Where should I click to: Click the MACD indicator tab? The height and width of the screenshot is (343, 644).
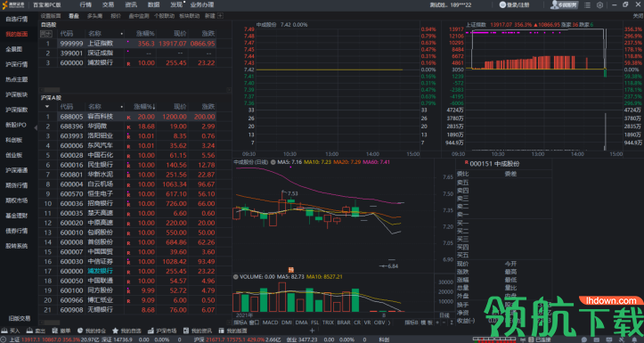pos(270,323)
